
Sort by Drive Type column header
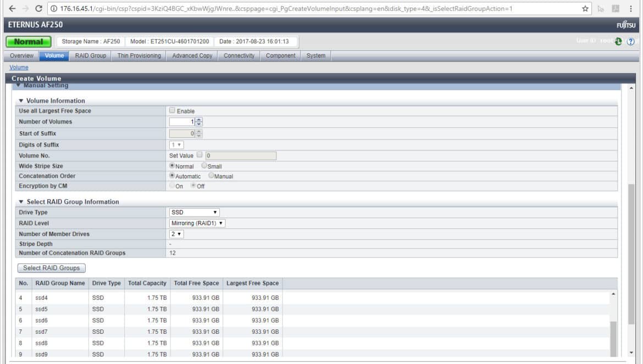click(x=107, y=283)
